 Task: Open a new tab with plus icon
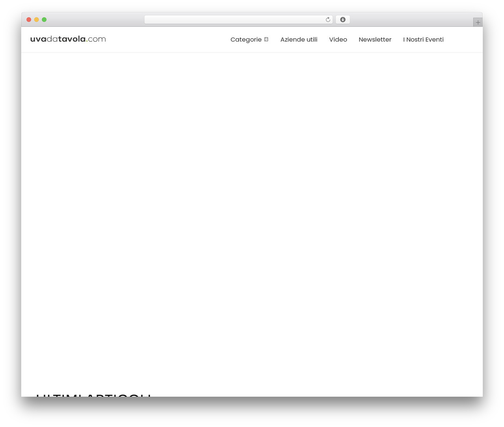click(478, 22)
